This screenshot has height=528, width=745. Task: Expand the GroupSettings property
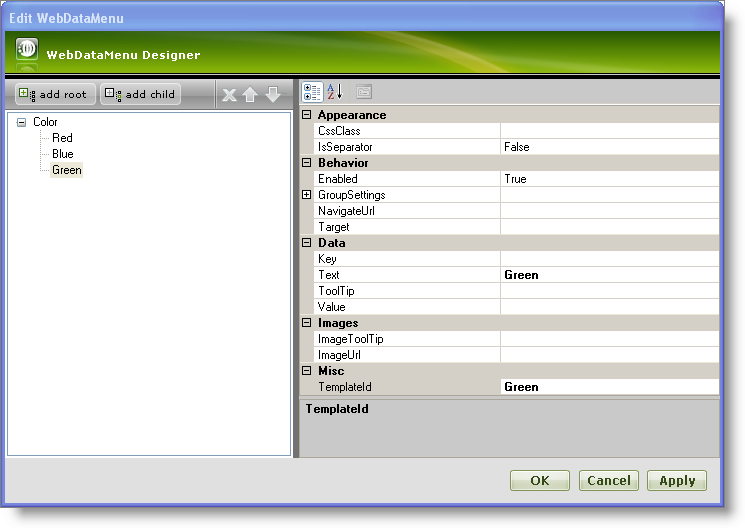click(x=307, y=195)
